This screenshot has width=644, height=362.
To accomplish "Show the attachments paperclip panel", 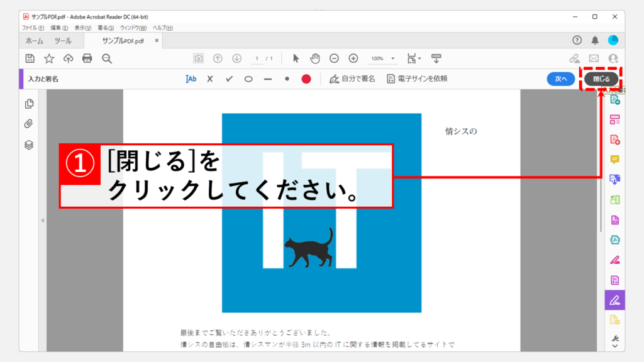I will [29, 124].
